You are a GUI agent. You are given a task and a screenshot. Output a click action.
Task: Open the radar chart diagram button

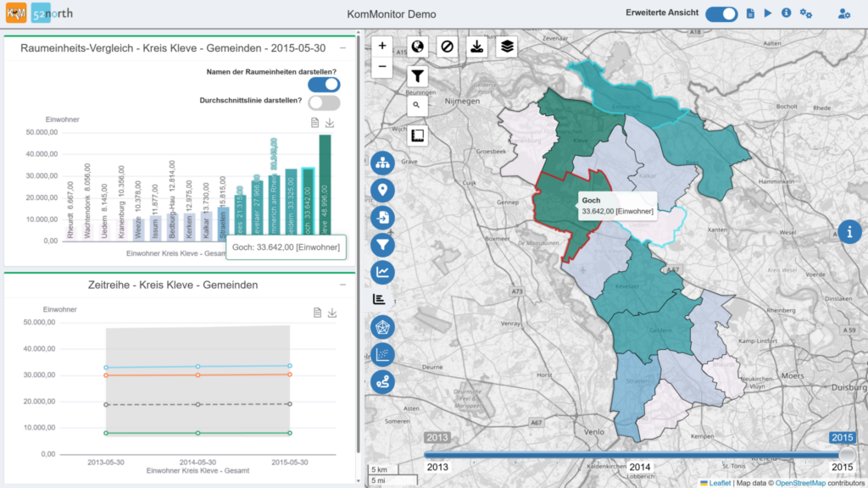coord(382,327)
